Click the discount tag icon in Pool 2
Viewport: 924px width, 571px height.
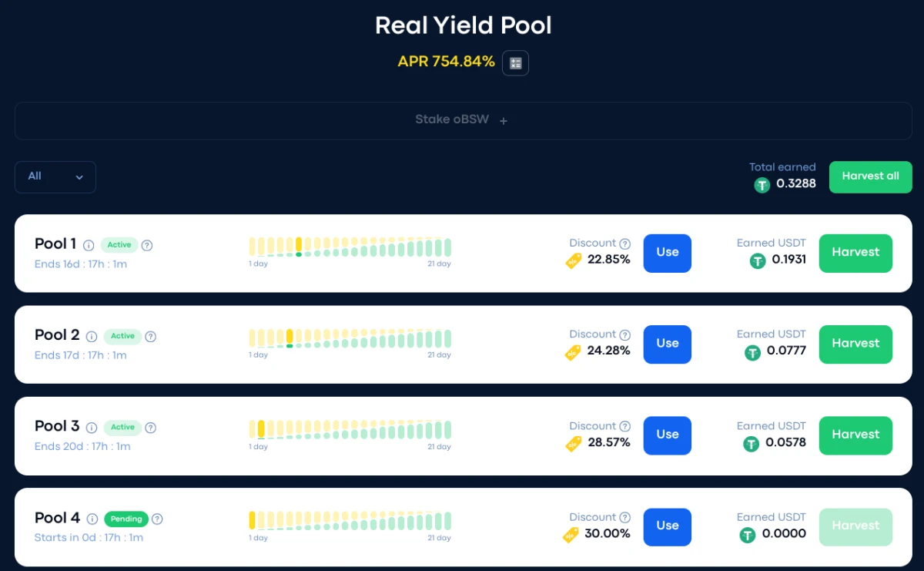(573, 352)
